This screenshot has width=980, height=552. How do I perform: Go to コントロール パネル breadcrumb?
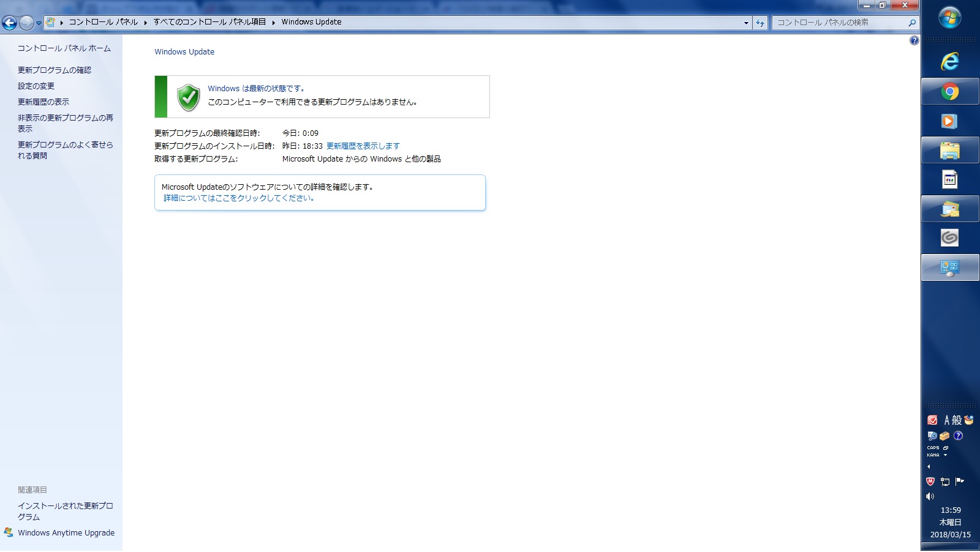(x=104, y=22)
